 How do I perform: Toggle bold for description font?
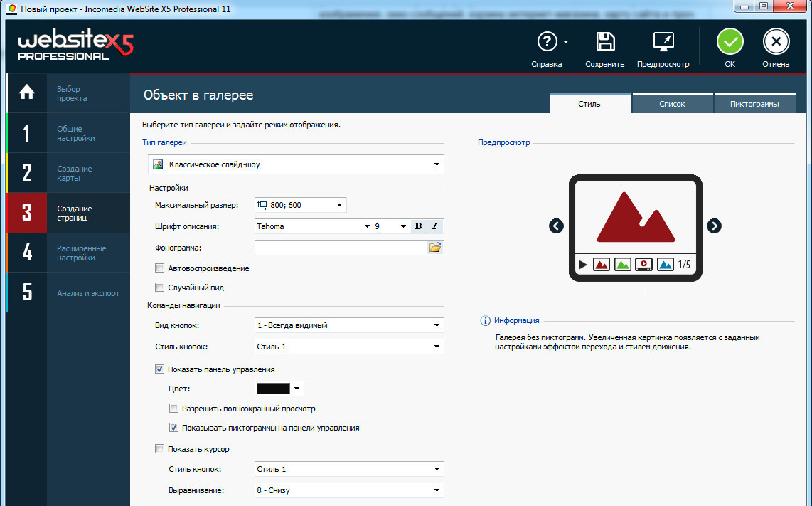click(418, 226)
